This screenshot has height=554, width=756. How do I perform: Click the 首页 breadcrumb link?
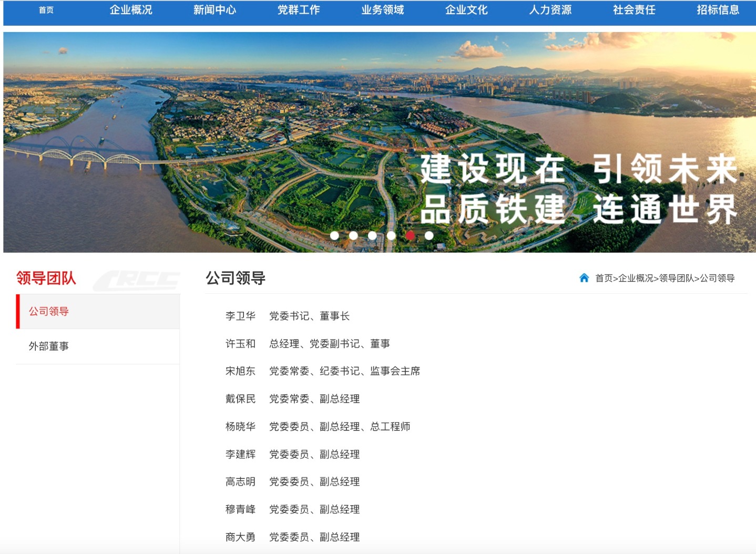[x=604, y=278]
